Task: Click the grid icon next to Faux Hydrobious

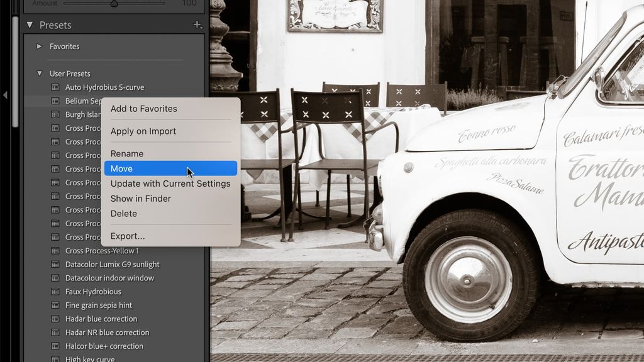Action: pyautogui.click(x=55, y=292)
